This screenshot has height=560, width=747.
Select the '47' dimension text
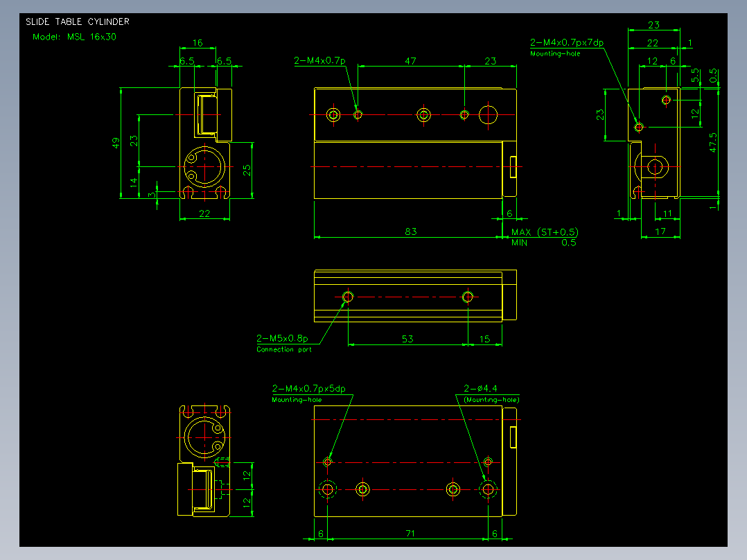[x=411, y=61]
